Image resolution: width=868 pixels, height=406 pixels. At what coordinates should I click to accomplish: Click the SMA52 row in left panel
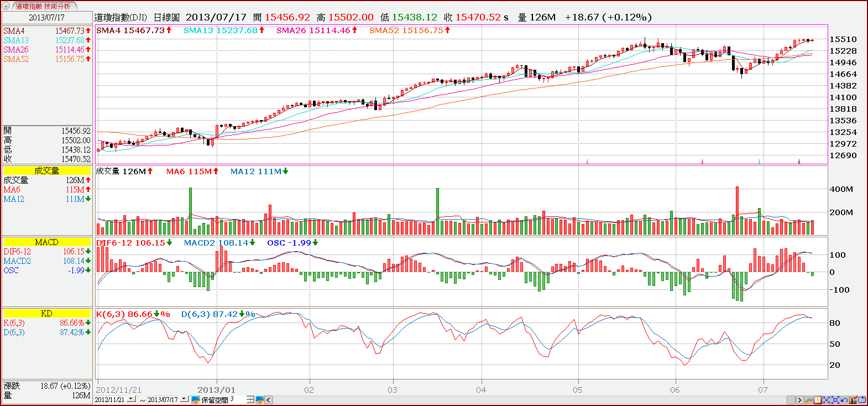(47, 59)
